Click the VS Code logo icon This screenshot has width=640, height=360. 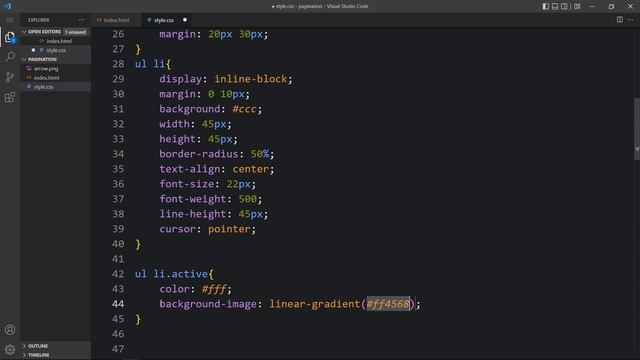tap(8, 6)
